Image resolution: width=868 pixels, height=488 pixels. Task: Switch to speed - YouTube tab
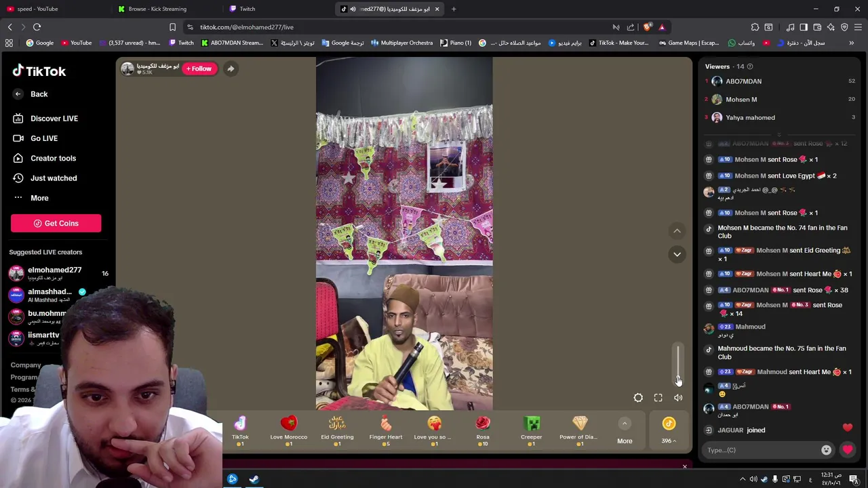click(x=56, y=9)
